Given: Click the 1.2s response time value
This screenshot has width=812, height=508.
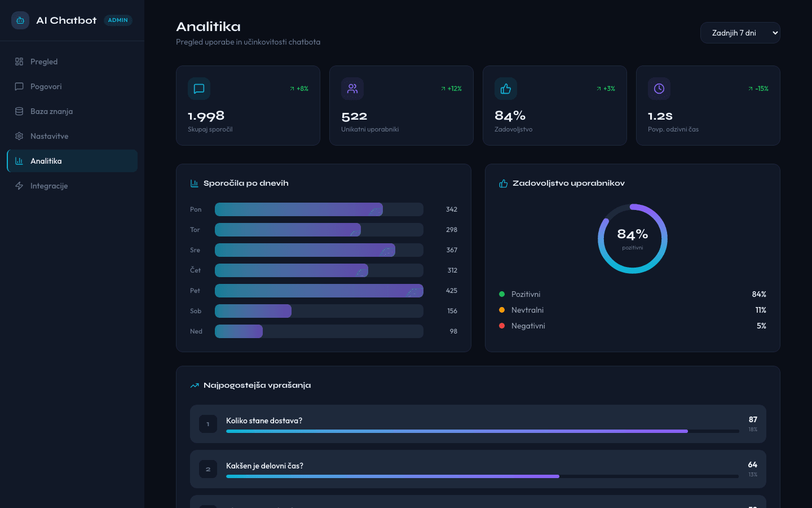Looking at the screenshot, I should [x=660, y=116].
